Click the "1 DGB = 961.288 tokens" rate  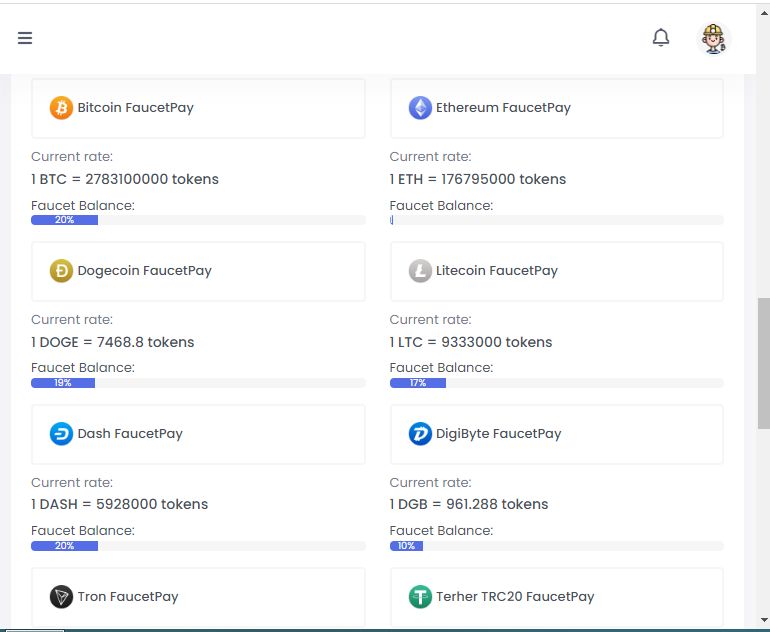point(469,504)
